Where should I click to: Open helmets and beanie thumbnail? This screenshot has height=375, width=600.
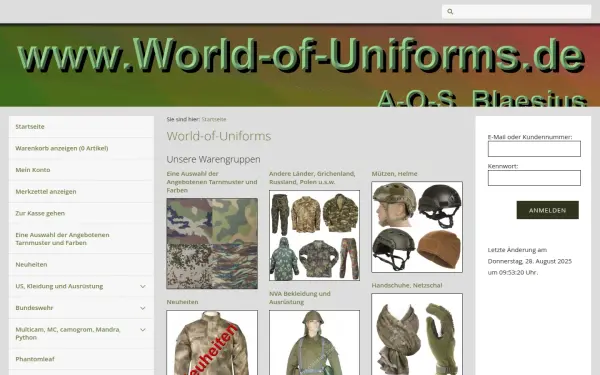417,227
